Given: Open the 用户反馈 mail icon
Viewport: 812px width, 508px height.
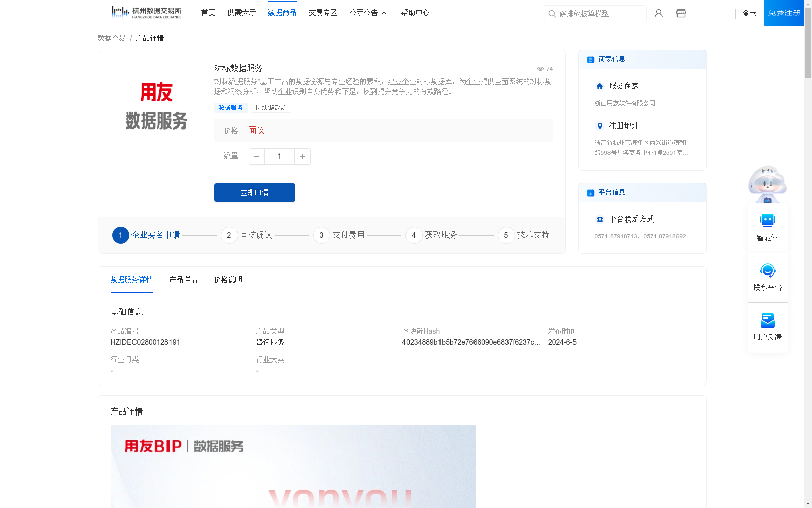Looking at the screenshot, I should (x=768, y=320).
